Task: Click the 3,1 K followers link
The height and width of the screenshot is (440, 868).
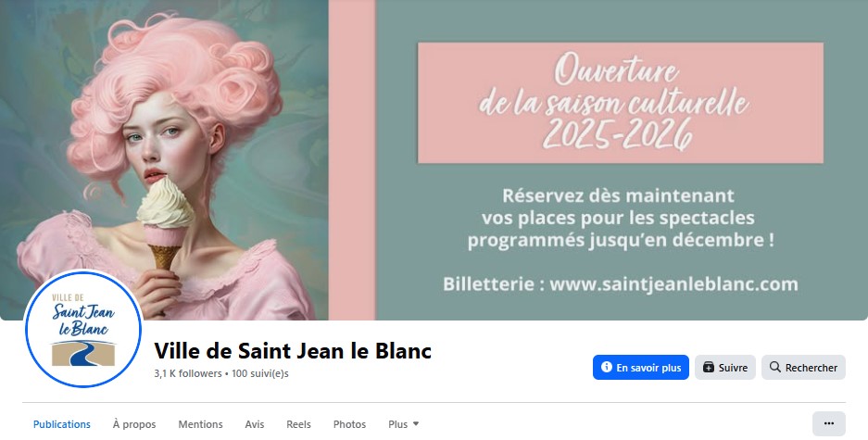Action: click(x=188, y=373)
